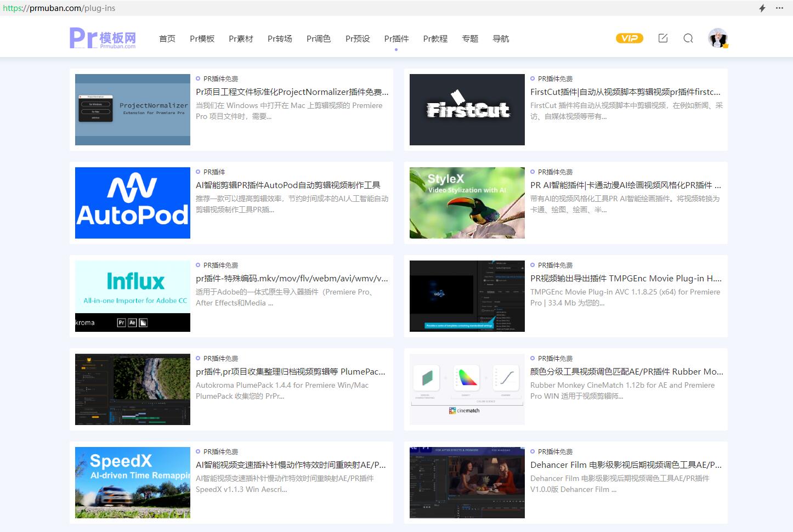793x532 pixels.
Task: Open FirstCut插件 article title link
Action: click(626, 92)
